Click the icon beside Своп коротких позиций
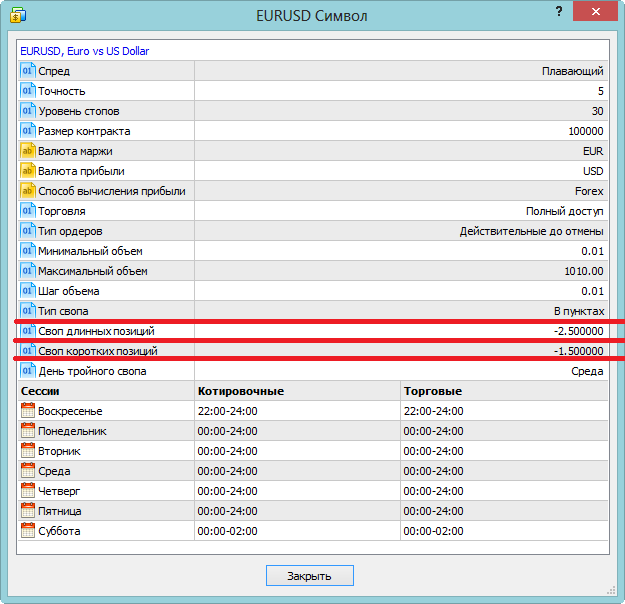This screenshot has width=625, height=604. (28, 351)
